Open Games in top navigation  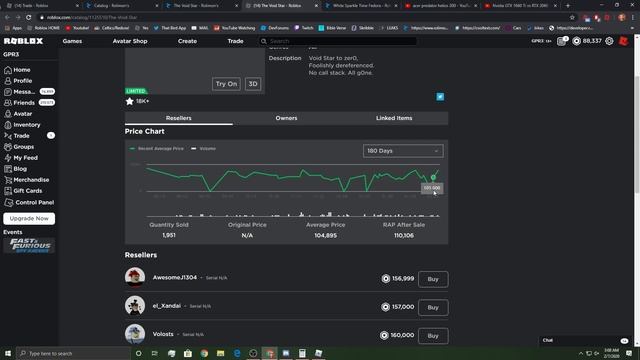[72, 41]
